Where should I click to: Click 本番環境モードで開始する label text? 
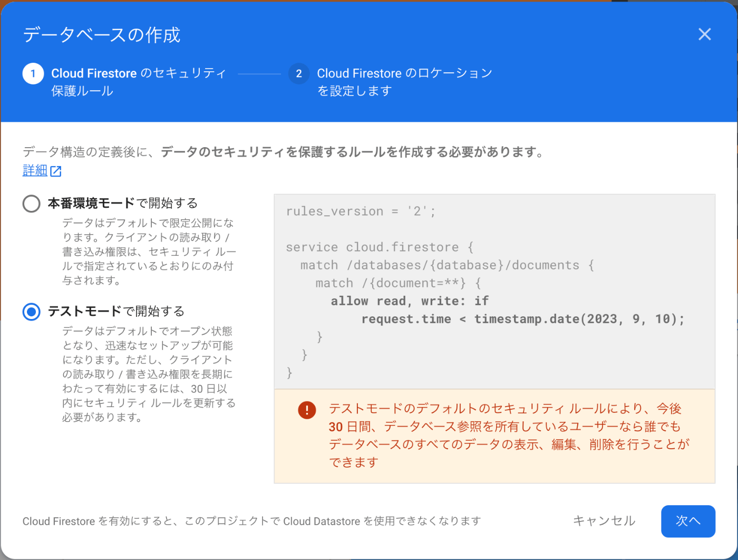(123, 203)
